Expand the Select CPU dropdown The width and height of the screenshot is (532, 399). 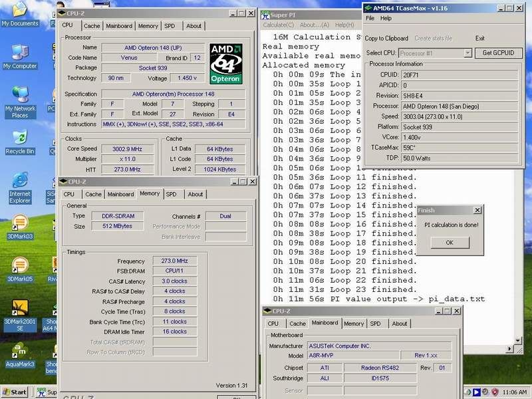click(467, 53)
